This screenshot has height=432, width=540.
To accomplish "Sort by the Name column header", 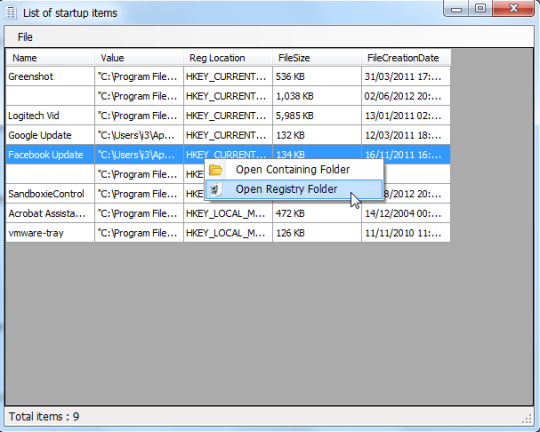I will coord(50,58).
